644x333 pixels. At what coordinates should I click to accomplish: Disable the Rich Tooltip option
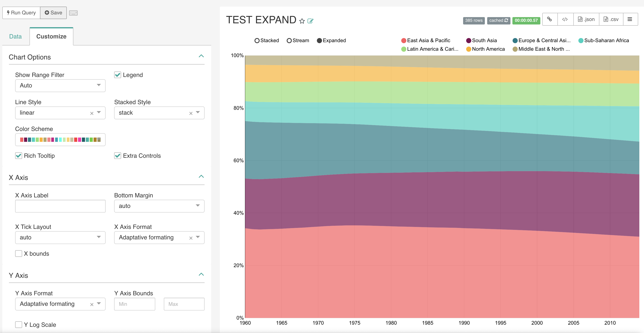(18, 156)
